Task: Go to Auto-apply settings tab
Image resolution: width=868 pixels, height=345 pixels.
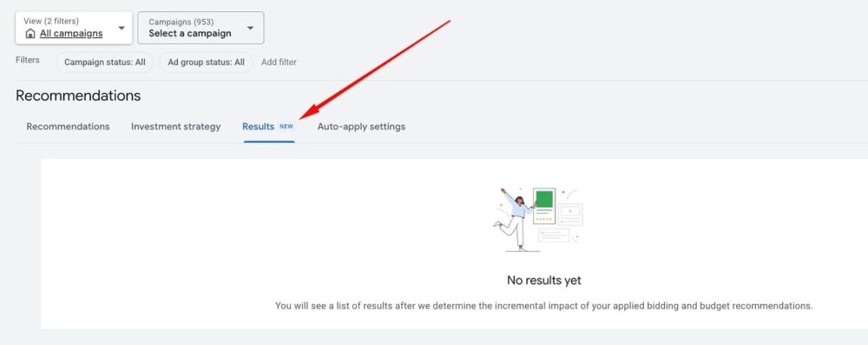Action: coord(361,127)
